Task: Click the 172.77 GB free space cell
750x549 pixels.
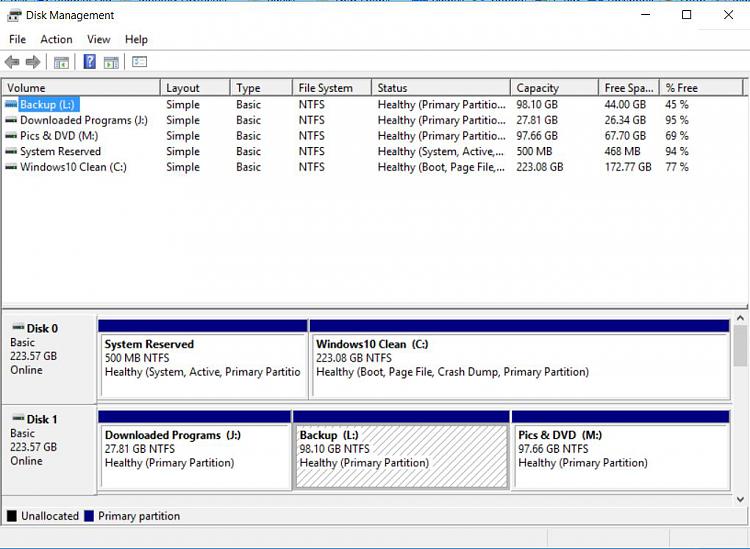Action: pyautogui.click(x=628, y=167)
